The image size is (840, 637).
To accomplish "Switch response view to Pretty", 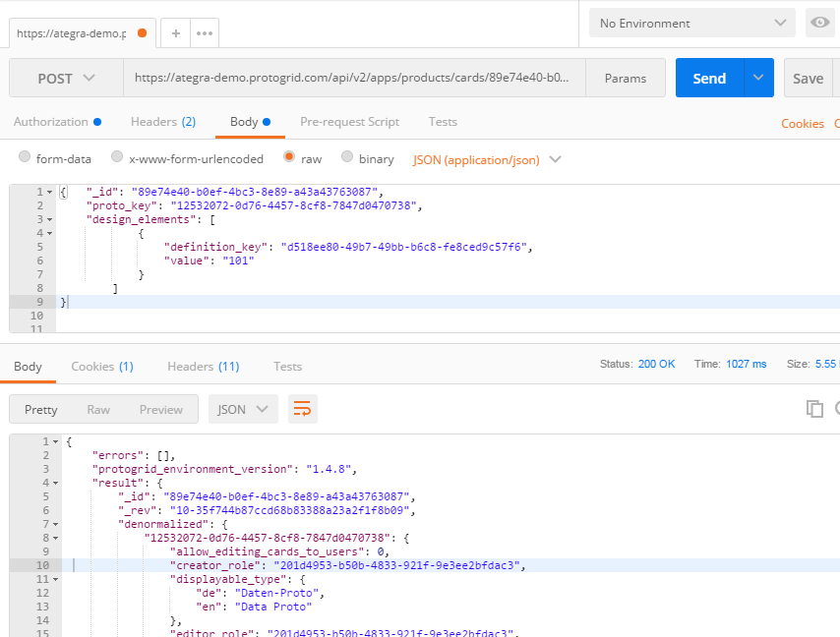I will (40, 410).
